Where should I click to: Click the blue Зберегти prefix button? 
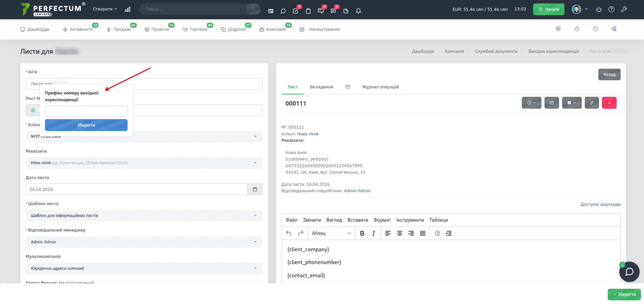tap(86, 125)
